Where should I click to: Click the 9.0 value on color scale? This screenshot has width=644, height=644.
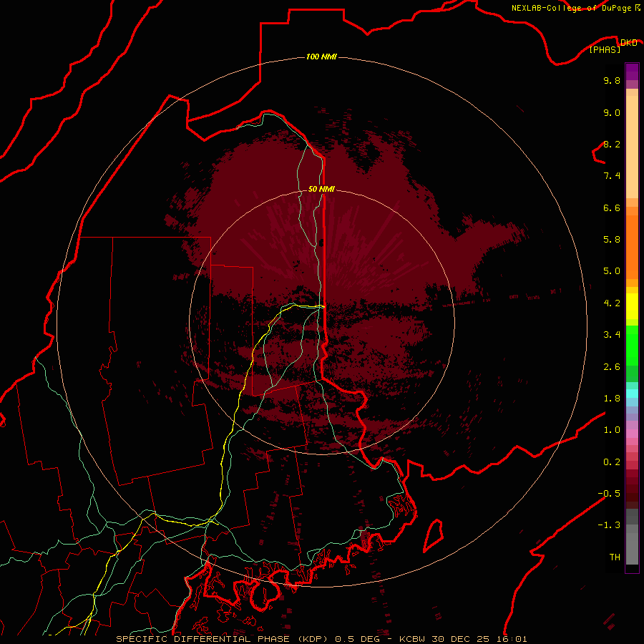[612, 112]
